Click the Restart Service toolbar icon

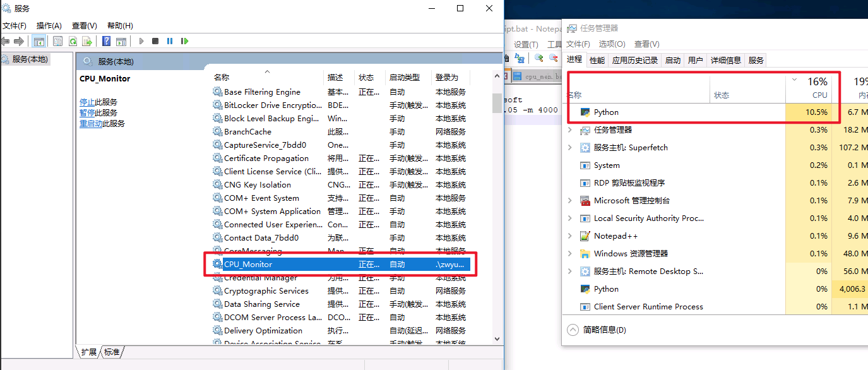click(x=184, y=41)
